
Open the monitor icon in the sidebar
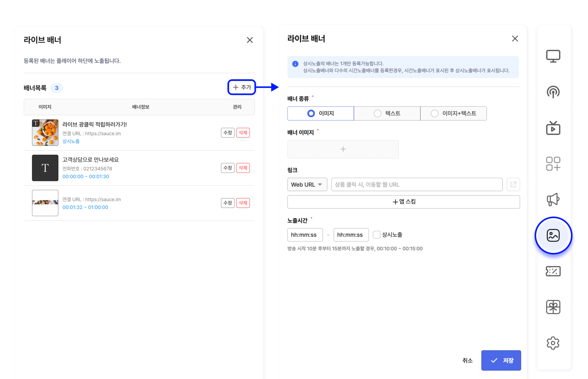(x=553, y=56)
